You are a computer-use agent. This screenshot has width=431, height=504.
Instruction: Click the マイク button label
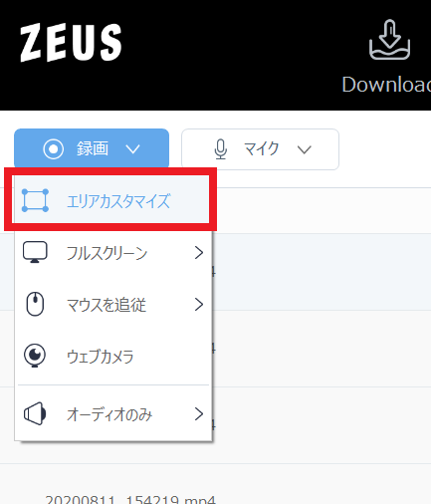point(262,149)
